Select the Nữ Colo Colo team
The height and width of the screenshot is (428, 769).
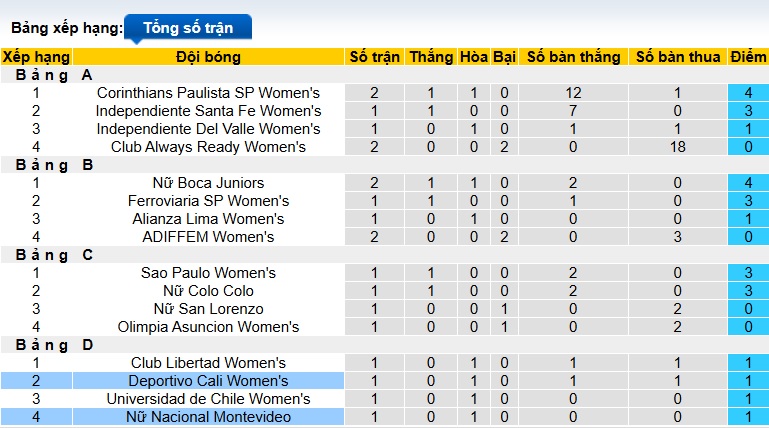tap(208, 291)
